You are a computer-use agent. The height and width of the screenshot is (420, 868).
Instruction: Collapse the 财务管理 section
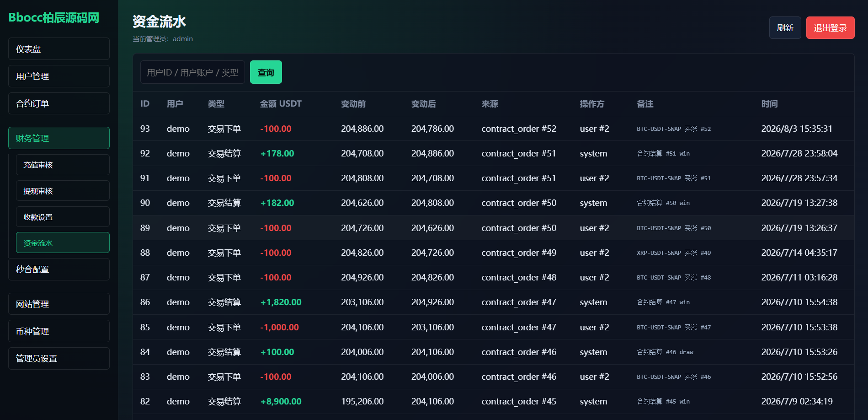59,138
